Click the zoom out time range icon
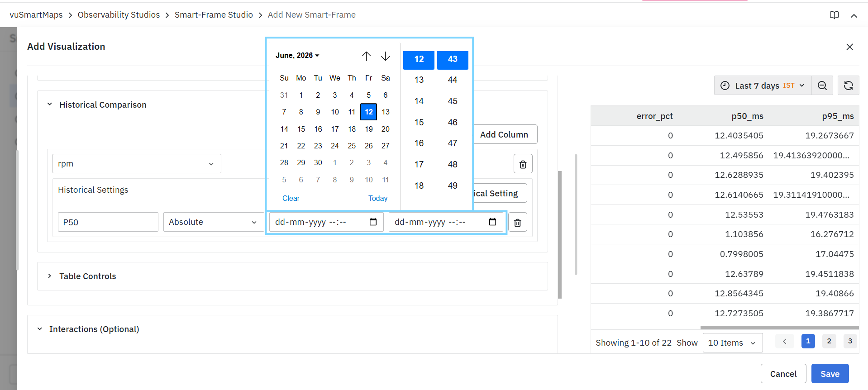The image size is (868, 390). click(x=822, y=86)
